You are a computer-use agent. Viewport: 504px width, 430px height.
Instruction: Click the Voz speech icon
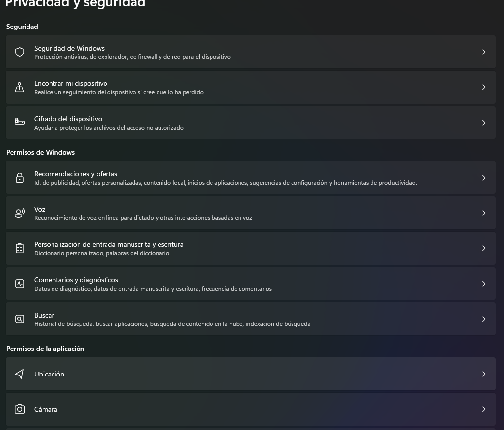click(x=20, y=213)
